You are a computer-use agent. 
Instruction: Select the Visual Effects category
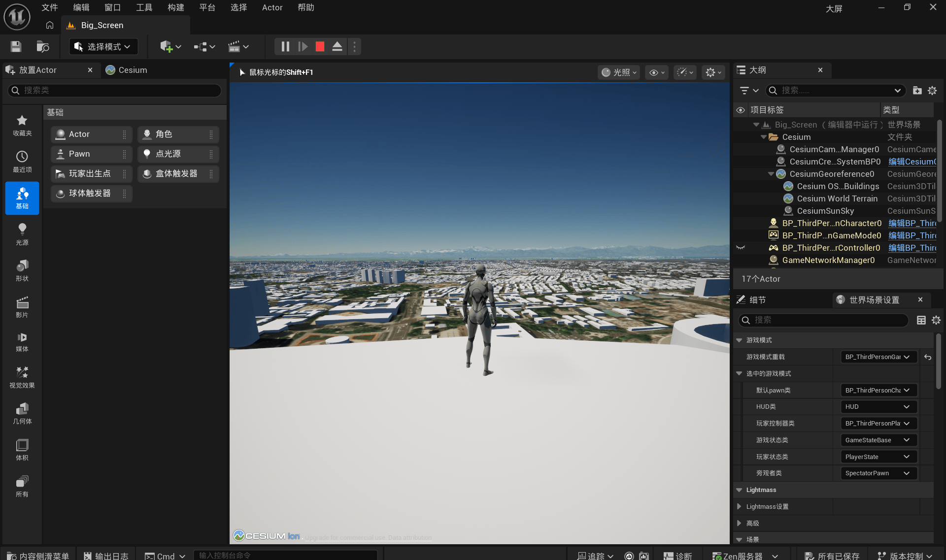pyautogui.click(x=22, y=377)
